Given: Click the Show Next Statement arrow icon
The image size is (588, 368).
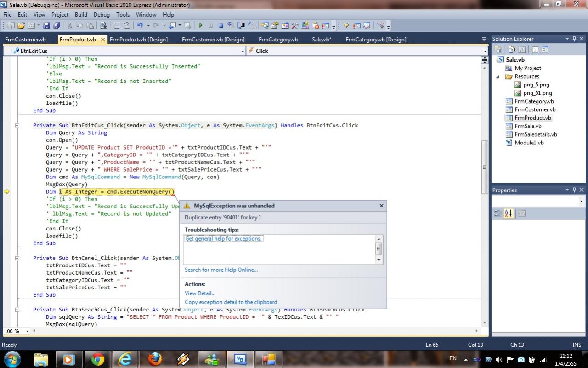Looking at the screenshot, I should click(x=346, y=25).
